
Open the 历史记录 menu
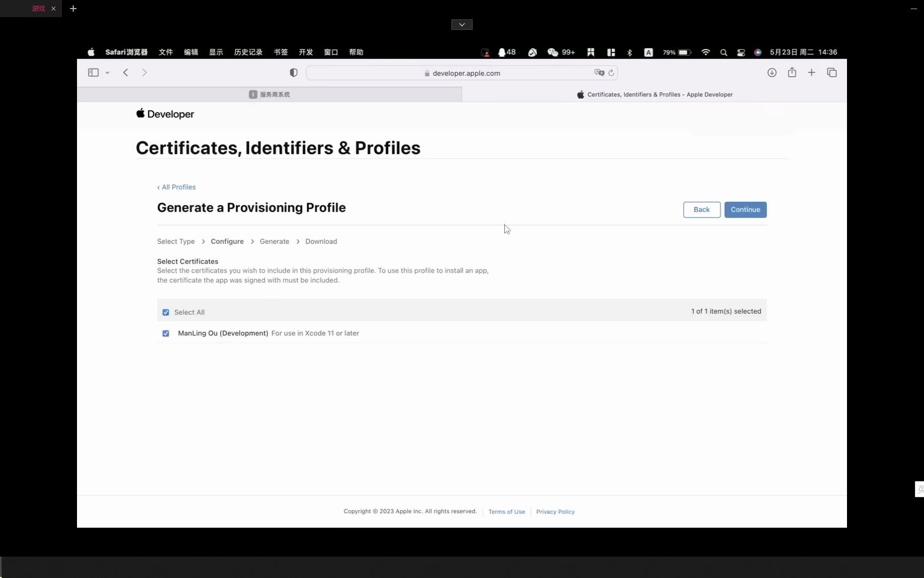coord(248,52)
